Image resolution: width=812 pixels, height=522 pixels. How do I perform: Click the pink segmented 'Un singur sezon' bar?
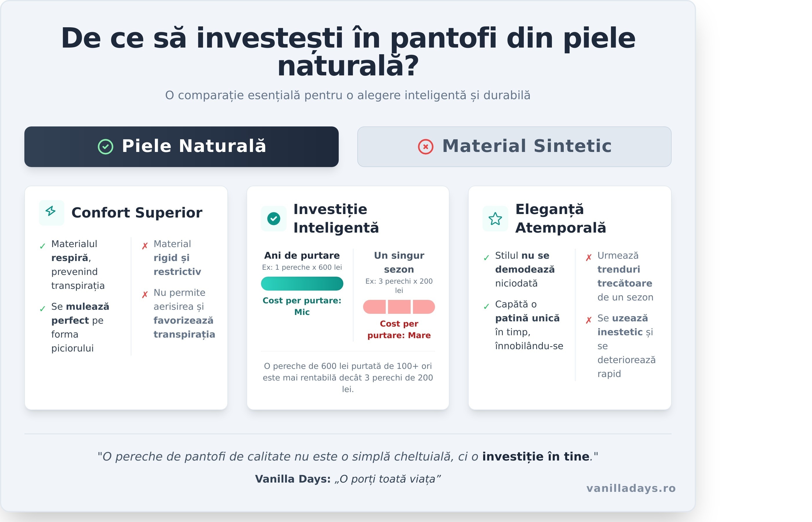click(398, 307)
